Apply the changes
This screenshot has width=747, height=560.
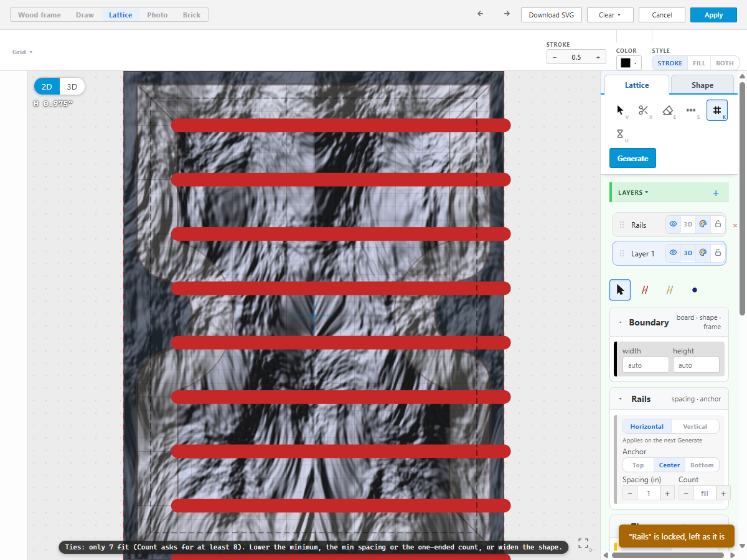[x=713, y=15]
